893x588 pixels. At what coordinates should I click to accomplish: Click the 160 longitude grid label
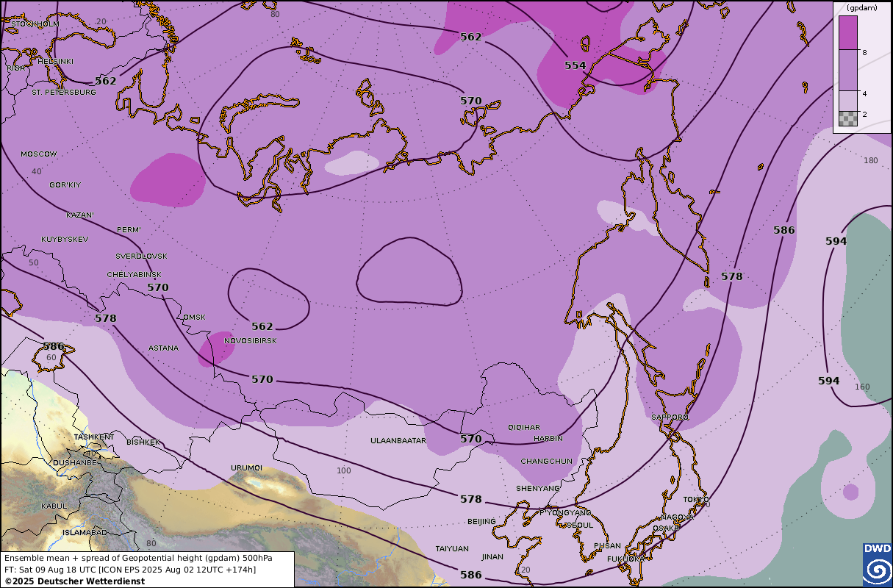pyautogui.click(x=862, y=387)
